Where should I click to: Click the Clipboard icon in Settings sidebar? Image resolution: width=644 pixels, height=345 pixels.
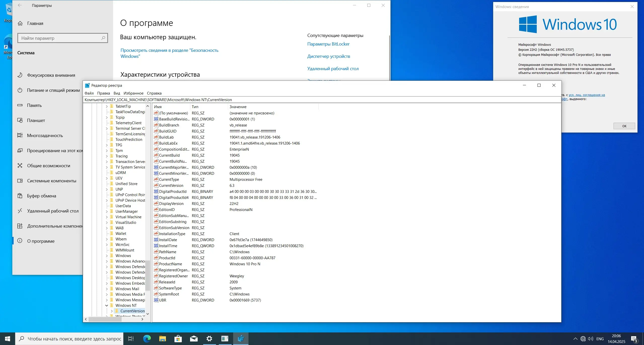point(20,196)
